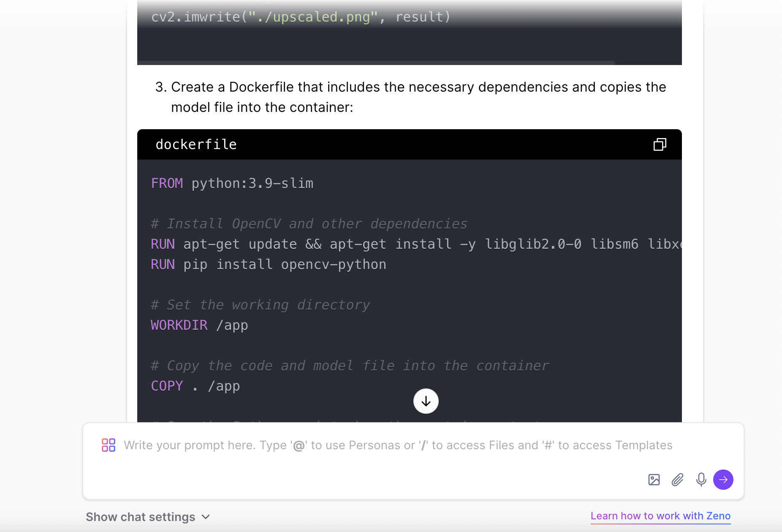Send the prompt with the purple arrow button
Image resolution: width=782 pixels, height=532 pixels.
pyautogui.click(x=723, y=480)
